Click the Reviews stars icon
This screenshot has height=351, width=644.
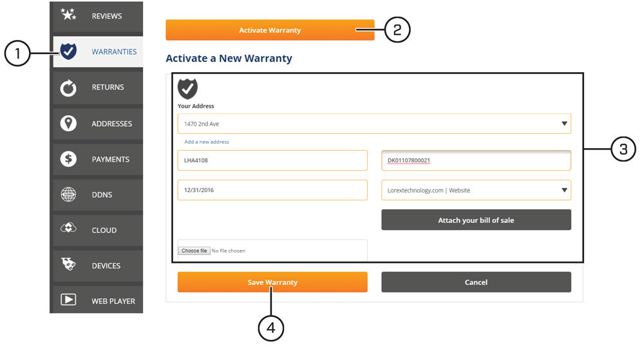[68, 14]
